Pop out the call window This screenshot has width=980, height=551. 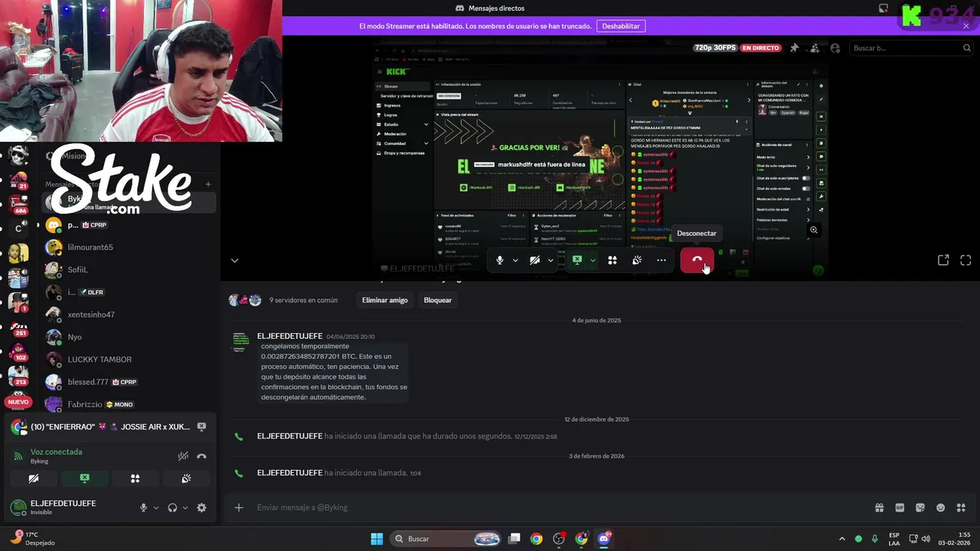tap(943, 260)
